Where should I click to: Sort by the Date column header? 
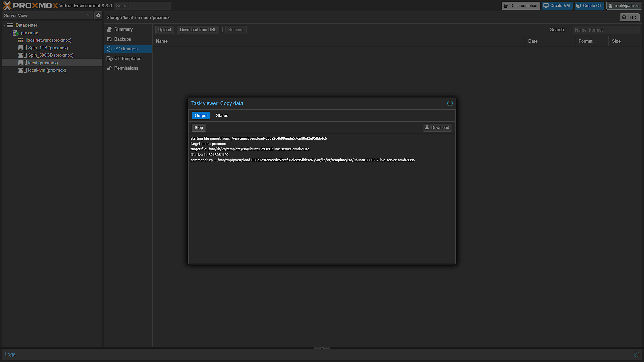(550, 41)
